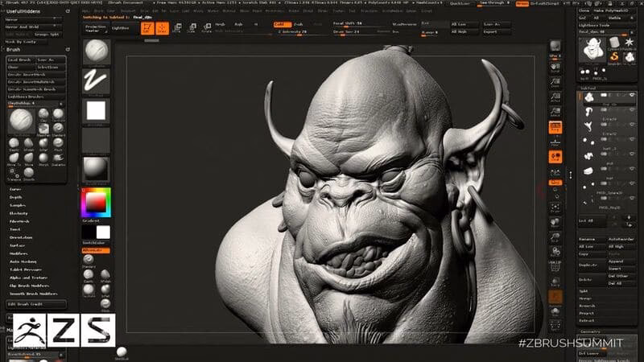Expand the Split section in SubTool panel
This screenshot has height=362, width=644.
[584, 291]
